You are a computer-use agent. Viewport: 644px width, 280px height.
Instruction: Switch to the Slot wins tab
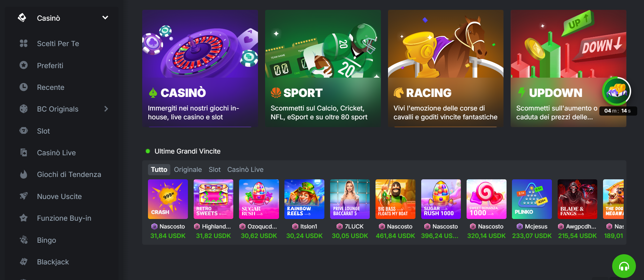coord(215,169)
